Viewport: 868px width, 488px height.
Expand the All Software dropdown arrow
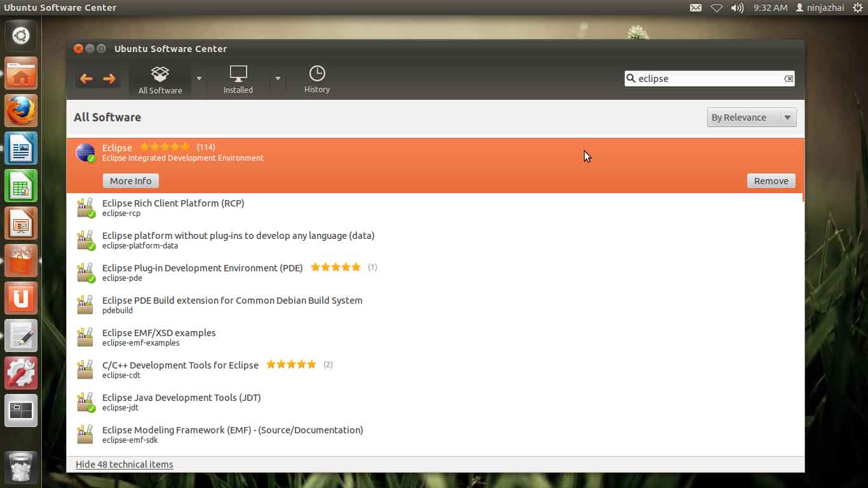199,79
